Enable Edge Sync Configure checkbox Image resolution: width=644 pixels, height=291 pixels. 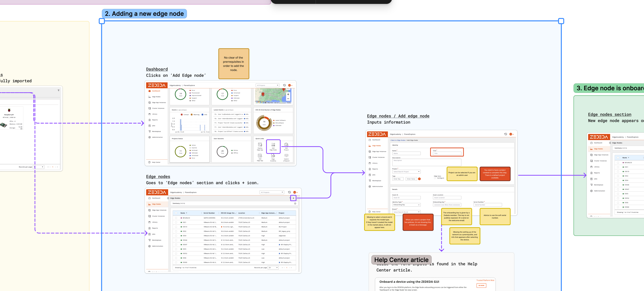tap(435, 178)
